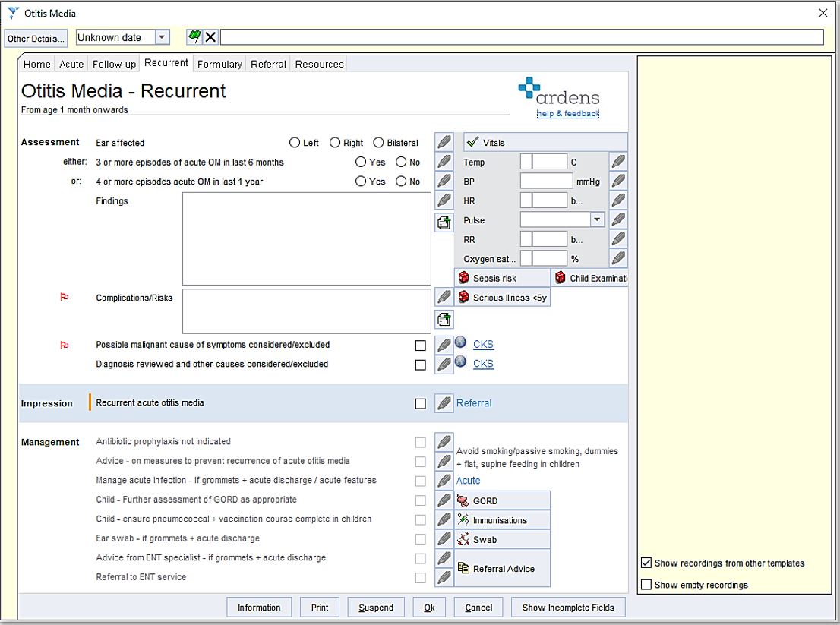Click the Referral link in Impression row
This screenshot has width=840, height=625.
click(x=474, y=403)
